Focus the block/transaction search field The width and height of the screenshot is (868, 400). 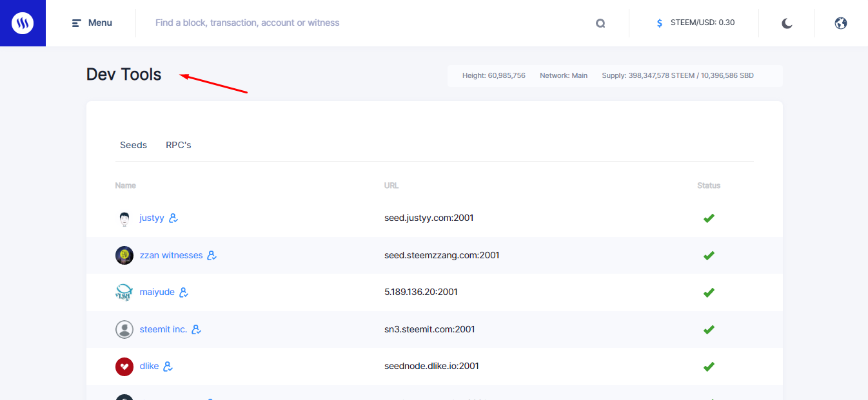click(368, 23)
